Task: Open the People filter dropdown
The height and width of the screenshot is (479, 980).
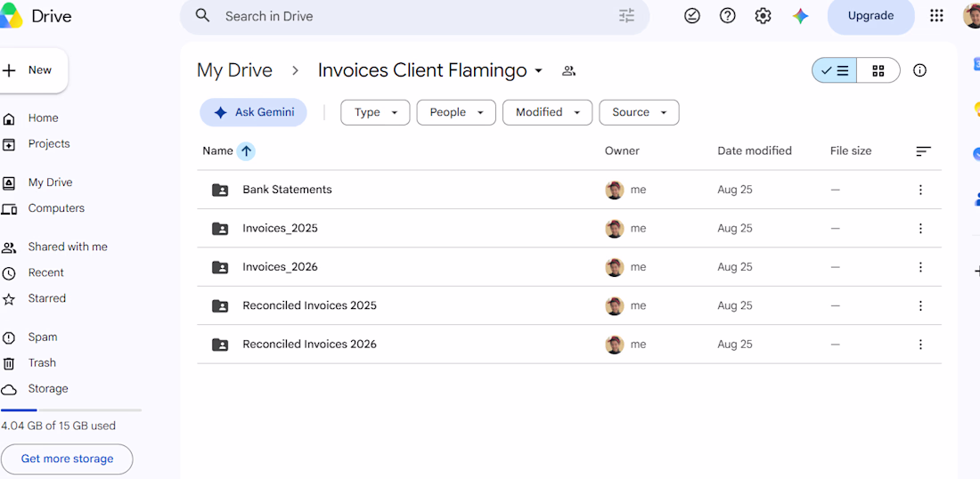Action: point(456,112)
